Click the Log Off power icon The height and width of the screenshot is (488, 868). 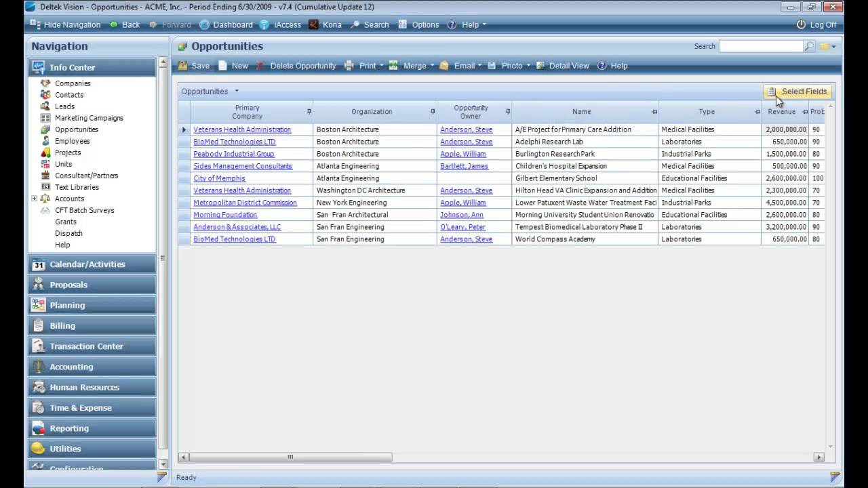click(801, 24)
